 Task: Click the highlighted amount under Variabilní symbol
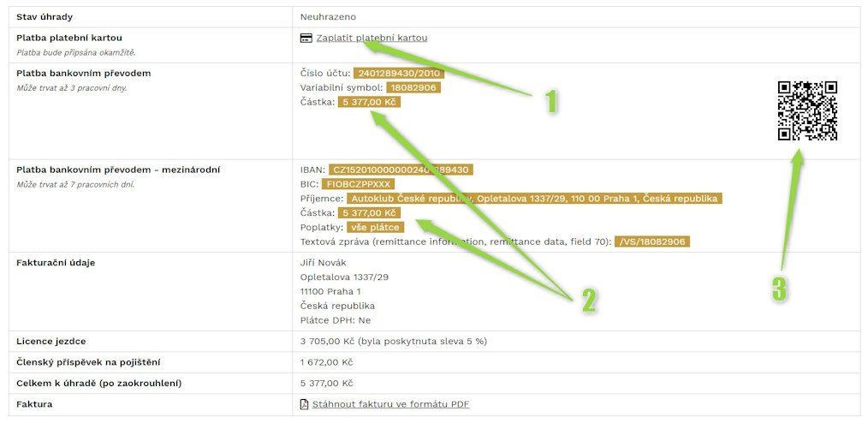click(x=369, y=102)
